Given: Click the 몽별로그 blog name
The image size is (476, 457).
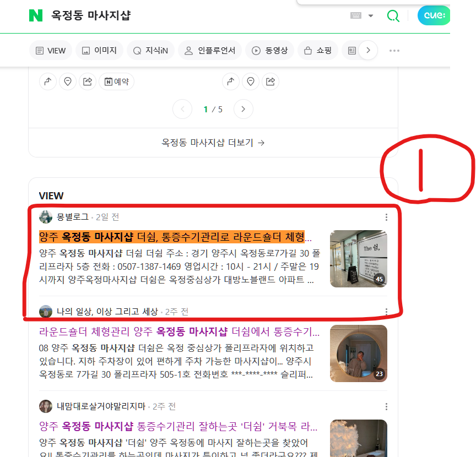Looking at the screenshot, I should 73,217.
